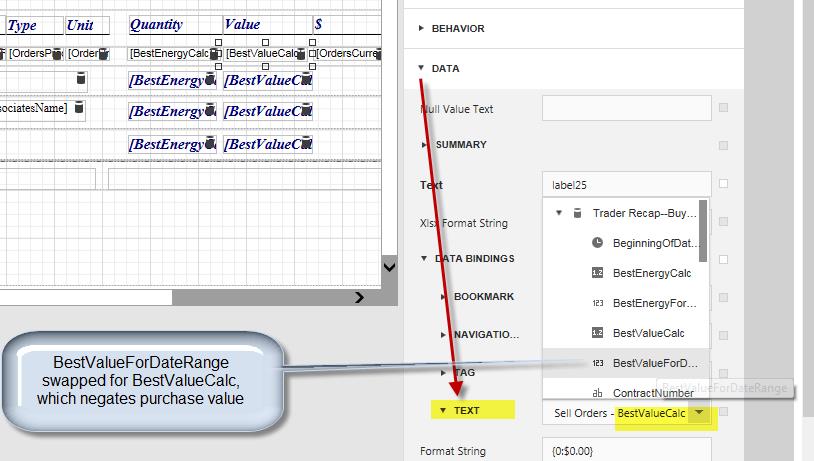
Task: Click the Text field containing label25
Action: 626,184
